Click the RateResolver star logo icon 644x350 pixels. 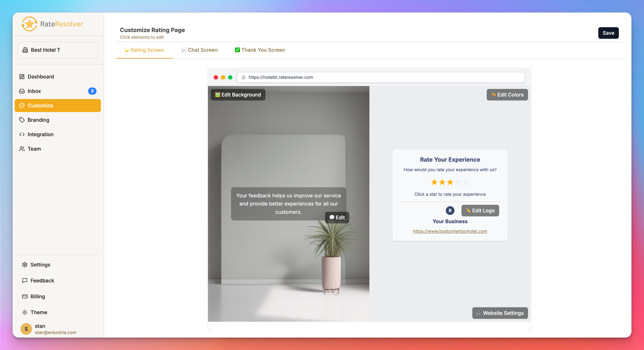tap(30, 24)
